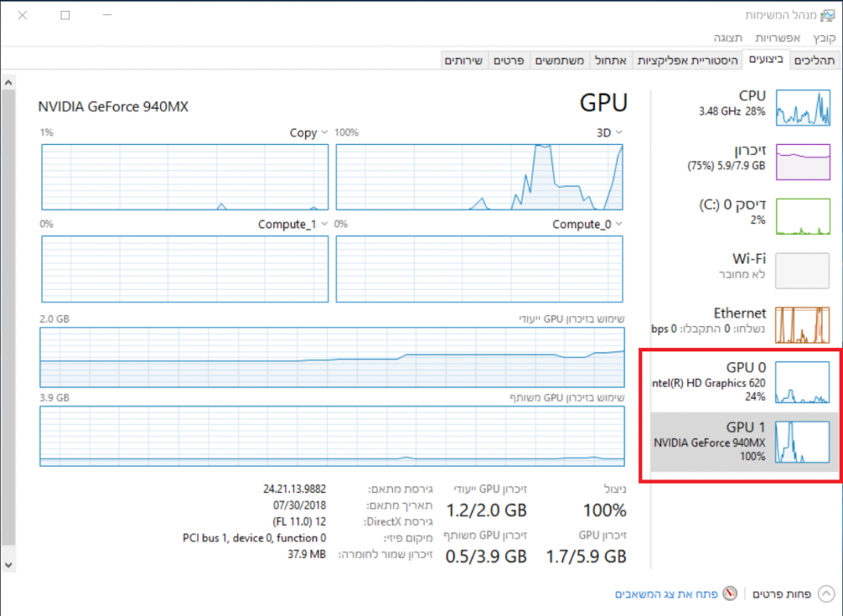Open the CPU performance mini graph
The height and width of the screenshot is (616, 843).
[803, 108]
